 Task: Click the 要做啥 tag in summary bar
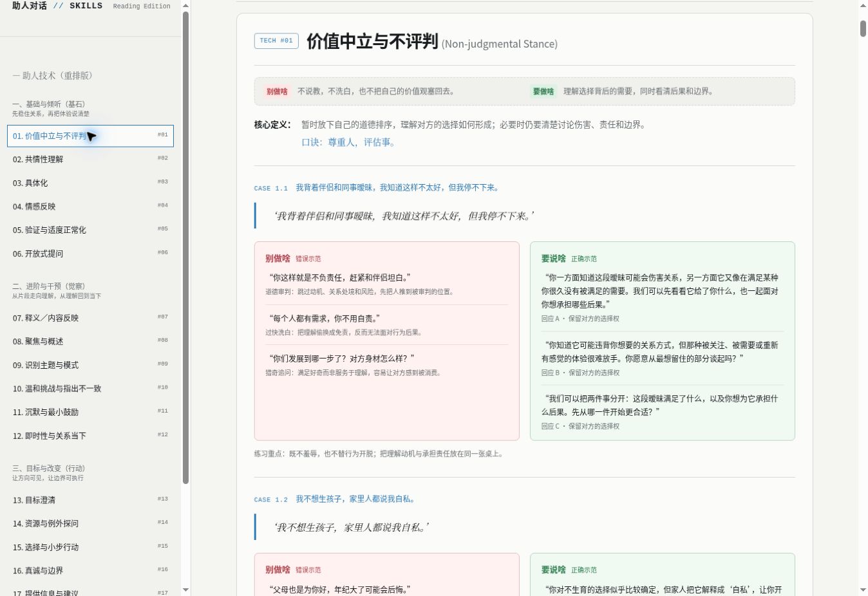pyautogui.click(x=543, y=91)
